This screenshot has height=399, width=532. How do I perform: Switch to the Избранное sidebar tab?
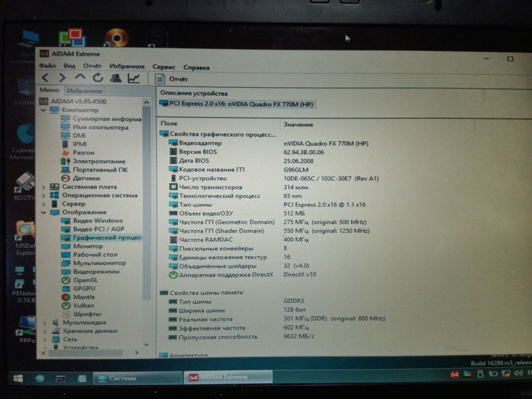tap(85, 90)
